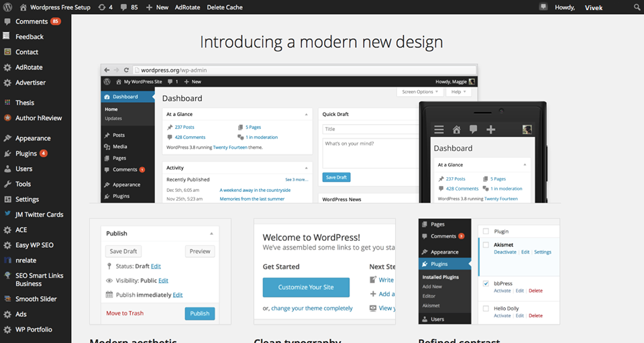Toggle the Akismet plugin checkbox
The height and width of the screenshot is (343, 644).
click(486, 245)
